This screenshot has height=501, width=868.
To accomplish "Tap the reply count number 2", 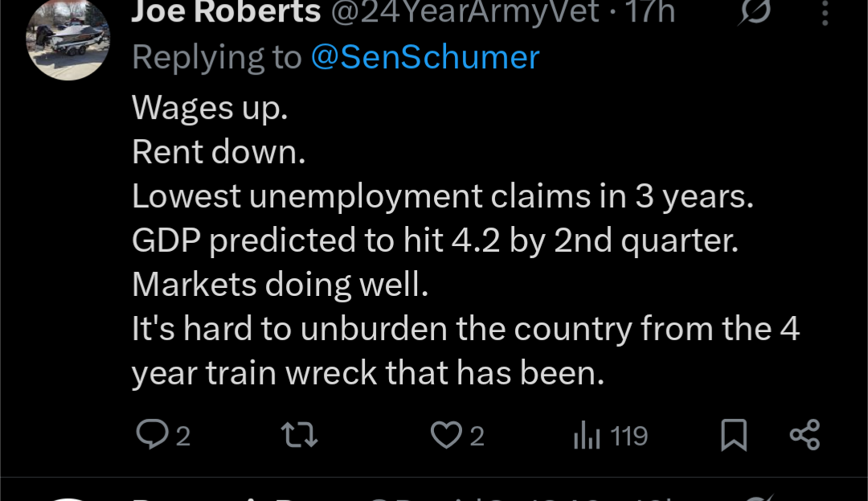I will 182,436.
